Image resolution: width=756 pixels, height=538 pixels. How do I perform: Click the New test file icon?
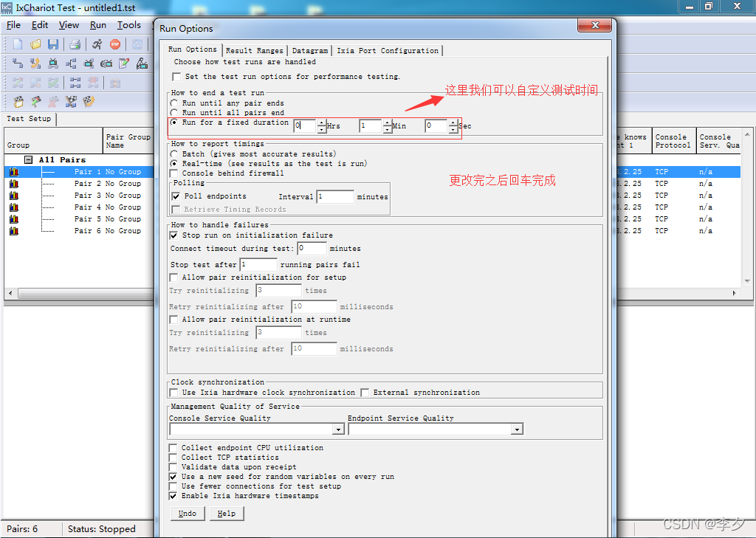tap(18, 44)
